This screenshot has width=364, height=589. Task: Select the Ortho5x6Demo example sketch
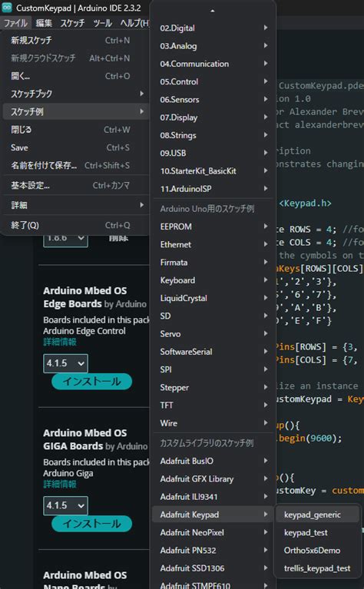pos(318,551)
